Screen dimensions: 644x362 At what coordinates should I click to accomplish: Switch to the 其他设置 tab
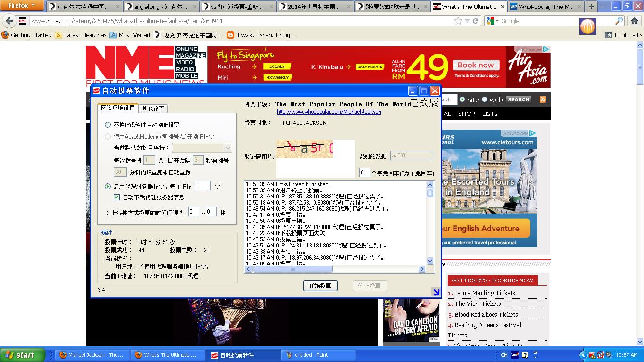[153, 108]
